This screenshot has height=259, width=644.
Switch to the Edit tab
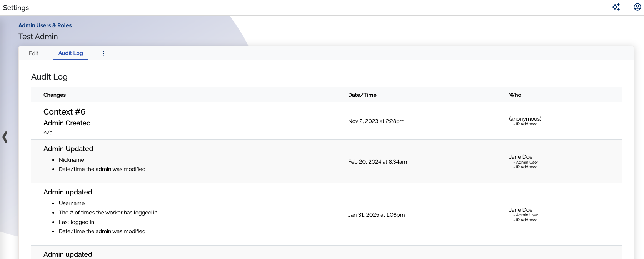[x=33, y=53]
